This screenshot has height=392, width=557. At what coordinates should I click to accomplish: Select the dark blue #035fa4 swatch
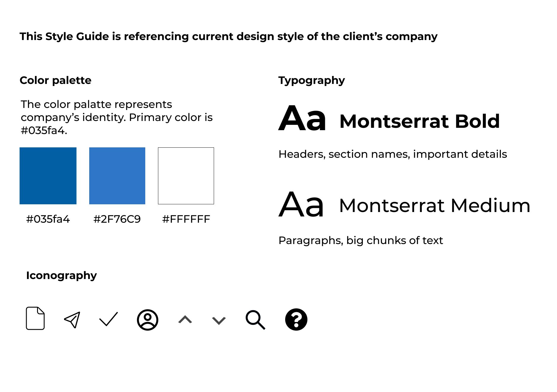[x=48, y=176]
